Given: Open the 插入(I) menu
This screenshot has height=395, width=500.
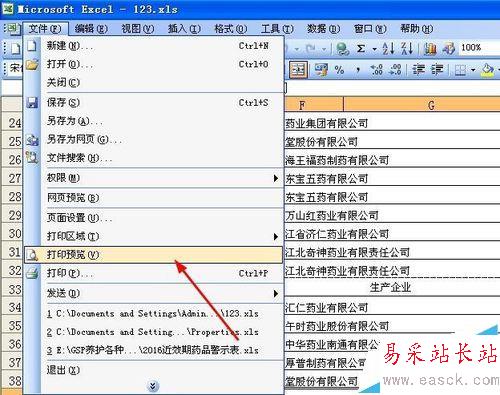Looking at the screenshot, I should pyautogui.click(x=184, y=29).
